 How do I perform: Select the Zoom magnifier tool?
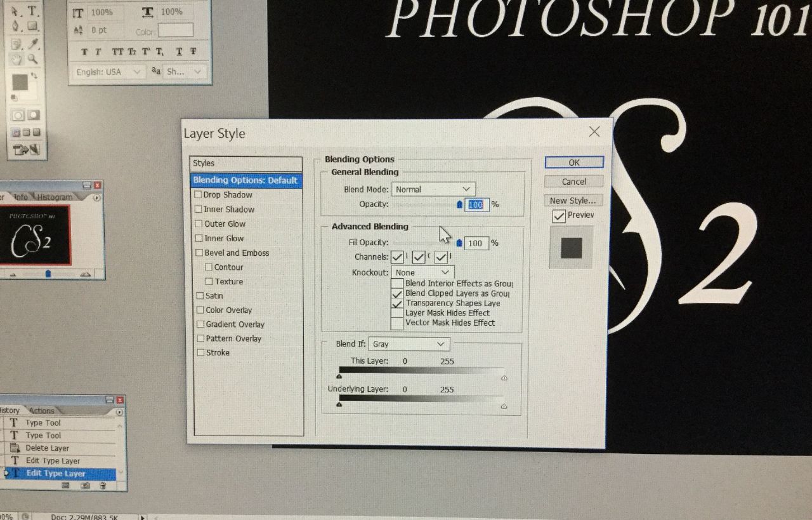pyautogui.click(x=33, y=59)
